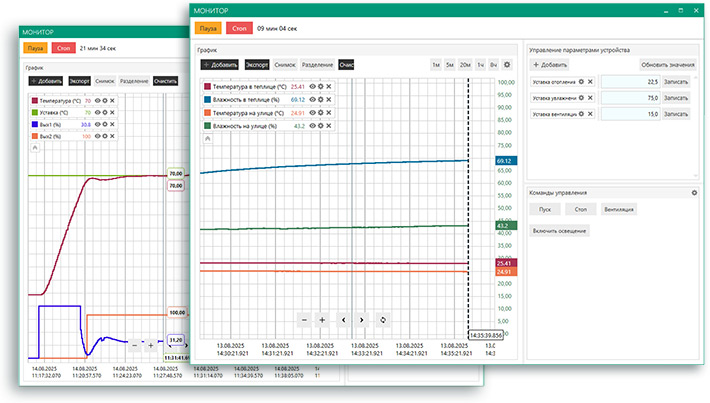
Task: Remove Температура в теплице series from chart
Action: click(329, 86)
